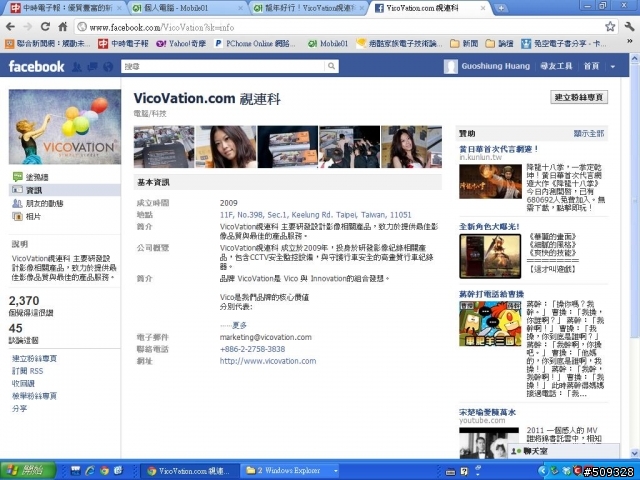Select VicoVation.com Facebook tab
This screenshot has width=640, height=480.
(429, 8)
